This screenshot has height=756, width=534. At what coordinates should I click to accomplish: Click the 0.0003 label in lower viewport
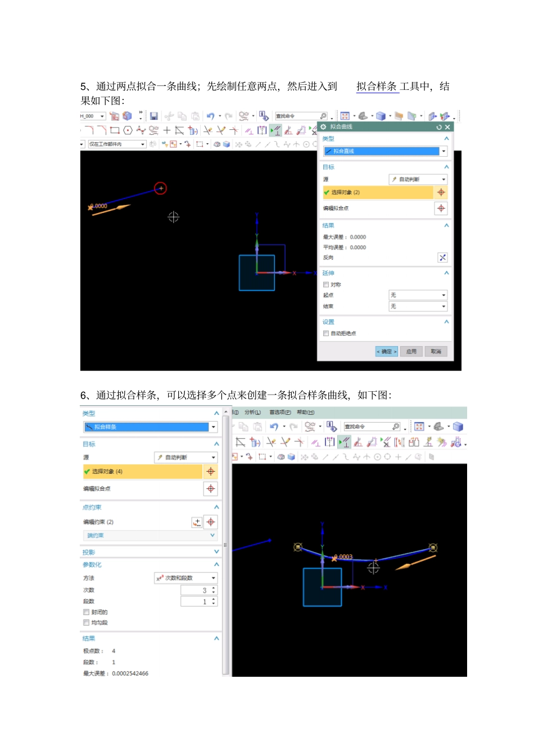click(x=344, y=557)
